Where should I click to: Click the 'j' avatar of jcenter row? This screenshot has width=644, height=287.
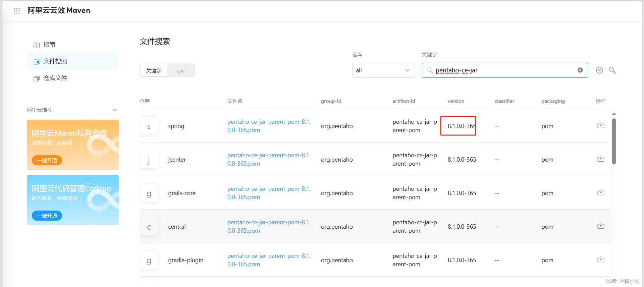(149, 160)
